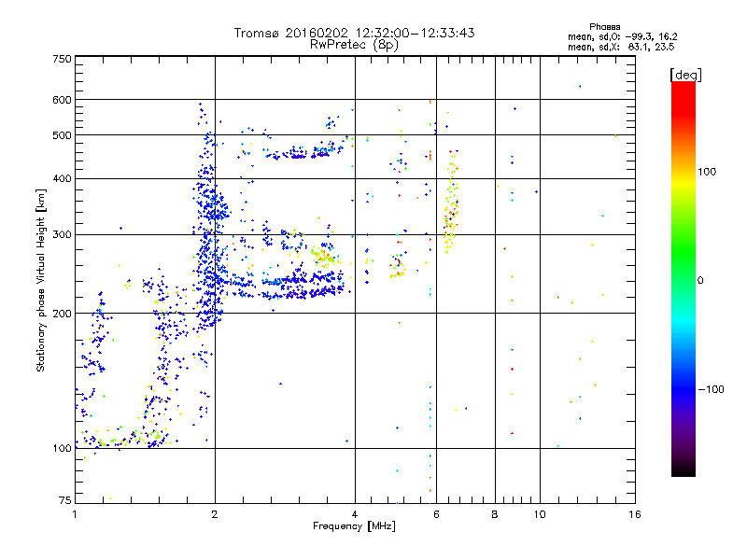Click the 'Phases' header text
Viewport: 747px width, 560px height.
point(604,27)
